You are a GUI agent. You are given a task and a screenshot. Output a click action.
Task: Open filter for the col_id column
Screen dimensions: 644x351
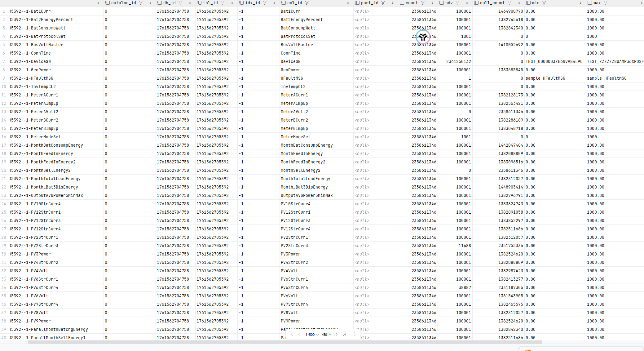pyautogui.click(x=307, y=3)
